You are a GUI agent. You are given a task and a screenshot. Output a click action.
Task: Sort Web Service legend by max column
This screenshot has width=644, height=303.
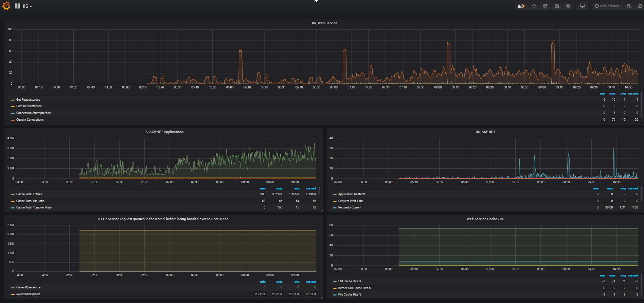point(612,94)
